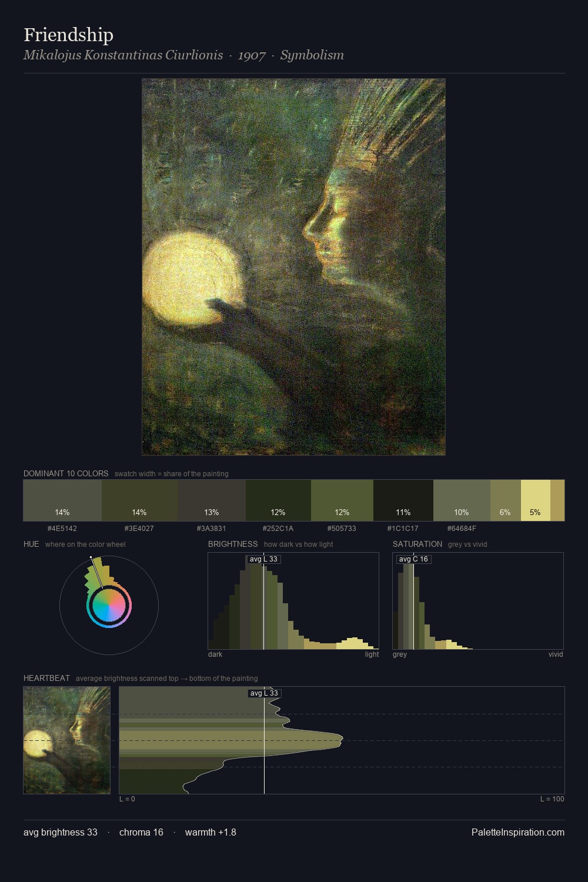This screenshot has height=882, width=588.
Task: Click the 'HEARTBEAT' section heading
Action: click(x=46, y=678)
